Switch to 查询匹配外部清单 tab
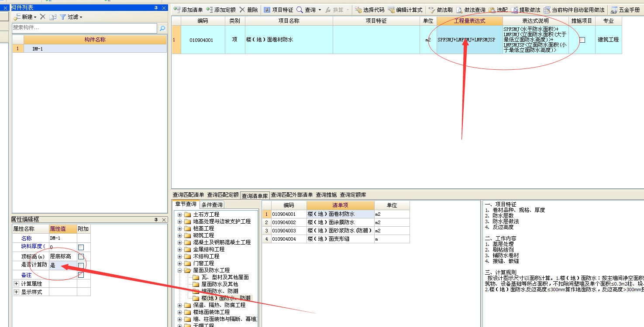644x327 pixels. pyautogui.click(x=293, y=195)
